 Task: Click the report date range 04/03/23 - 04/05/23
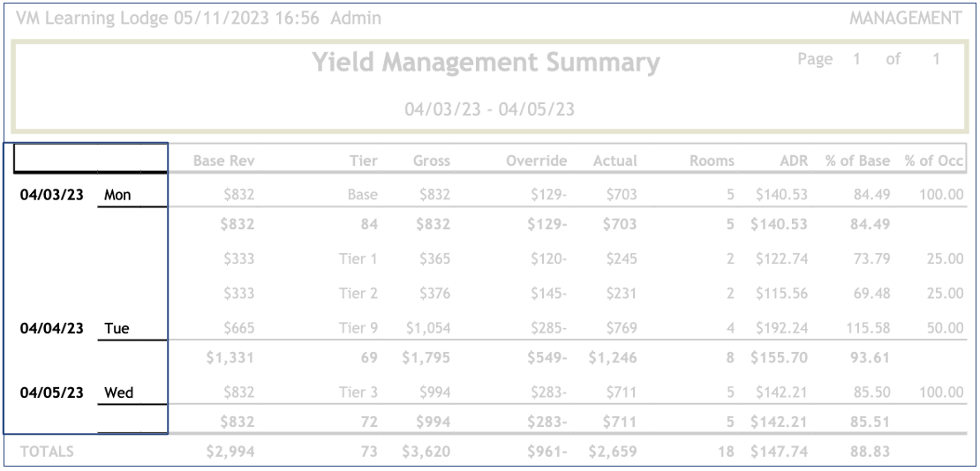point(490,109)
